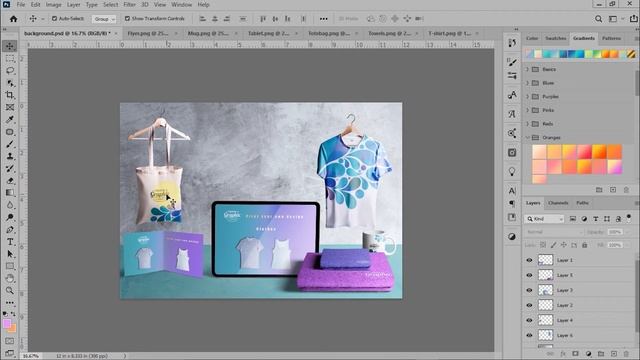This screenshot has height=360, width=640.
Task: Hide Layer 1 using its eye icon
Action: point(529,260)
